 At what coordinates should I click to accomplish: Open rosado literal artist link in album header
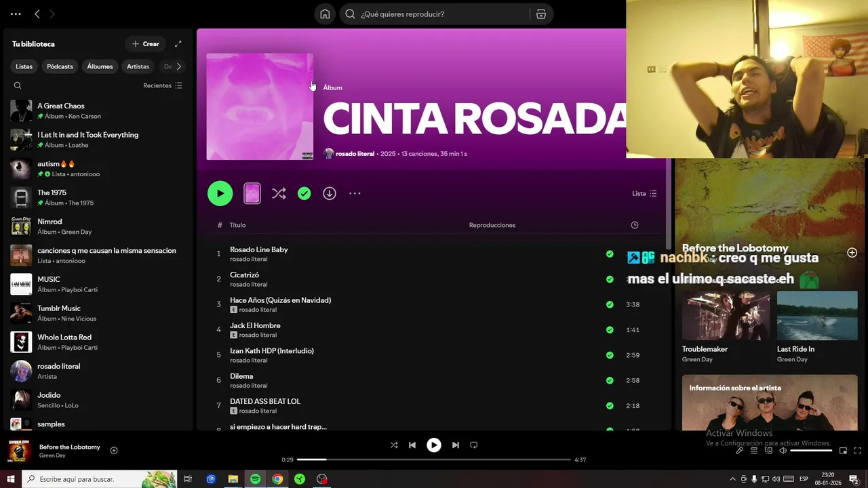point(355,154)
